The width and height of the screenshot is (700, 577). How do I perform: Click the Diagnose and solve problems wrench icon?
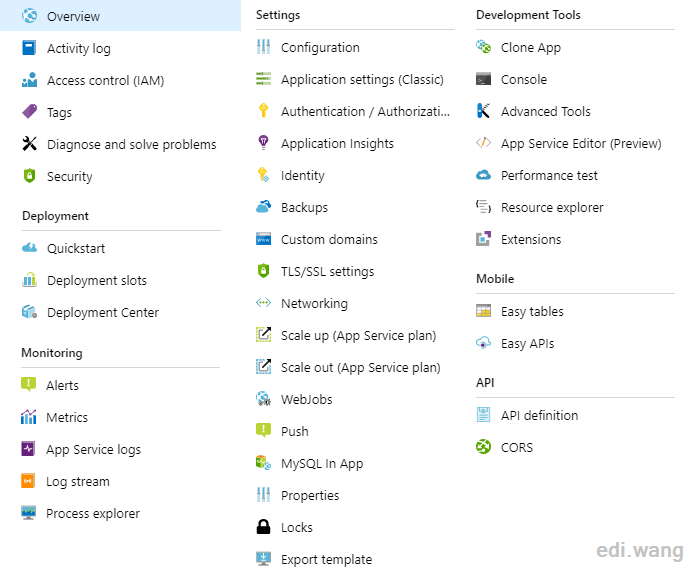[x=29, y=143]
